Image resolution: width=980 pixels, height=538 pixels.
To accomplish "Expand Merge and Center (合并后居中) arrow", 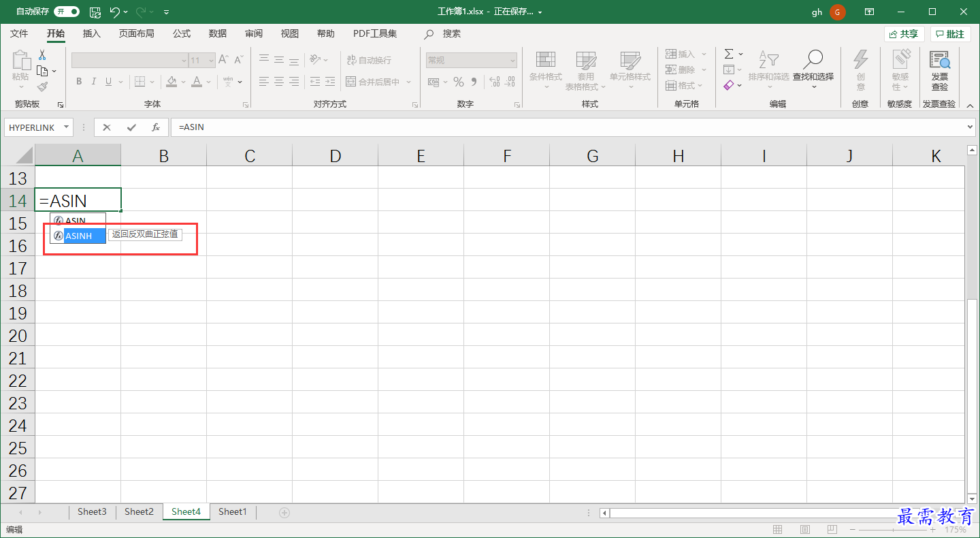I will pos(409,82).
